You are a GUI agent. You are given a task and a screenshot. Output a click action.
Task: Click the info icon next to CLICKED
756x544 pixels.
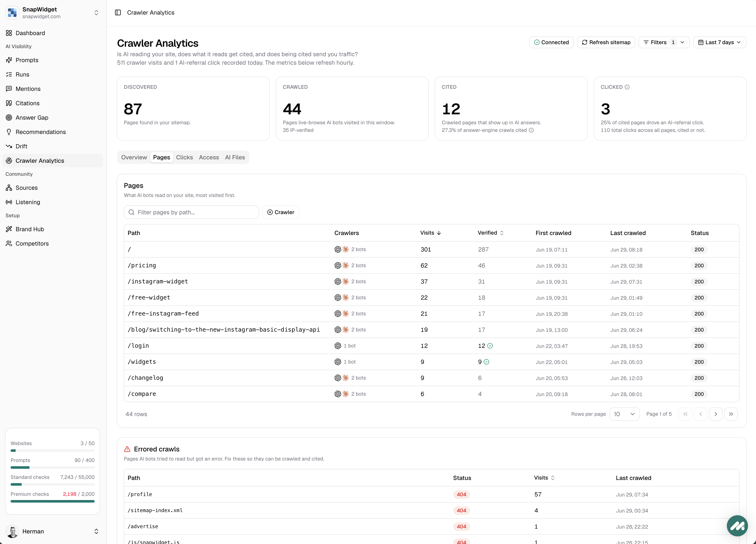coord(627,87)
